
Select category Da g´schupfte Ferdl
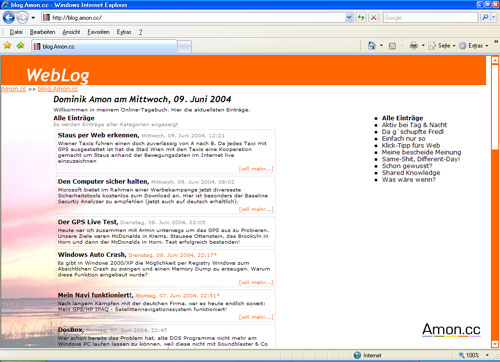pyautogui.click(x=413, y=132)
